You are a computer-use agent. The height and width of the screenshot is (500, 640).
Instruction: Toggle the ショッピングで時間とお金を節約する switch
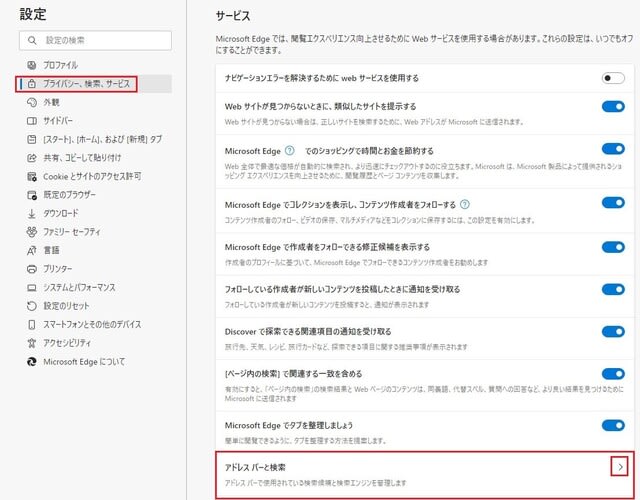613,149
